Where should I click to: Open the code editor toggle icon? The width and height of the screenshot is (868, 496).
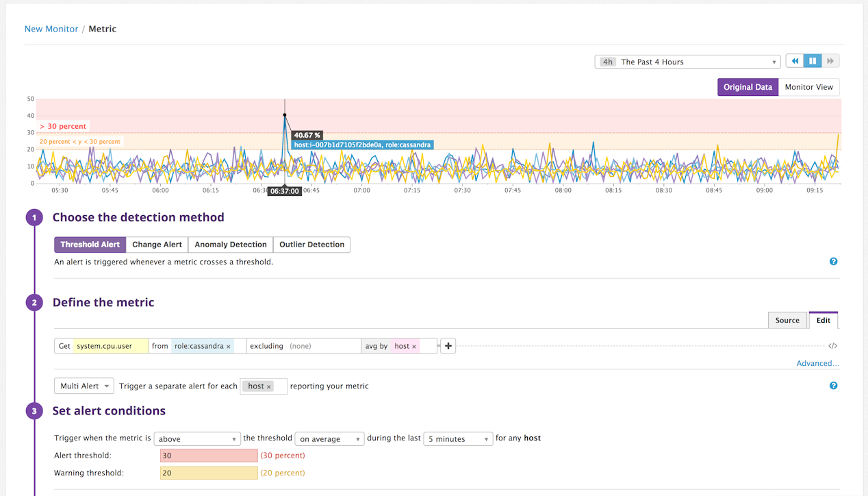[x=832, y=347]
